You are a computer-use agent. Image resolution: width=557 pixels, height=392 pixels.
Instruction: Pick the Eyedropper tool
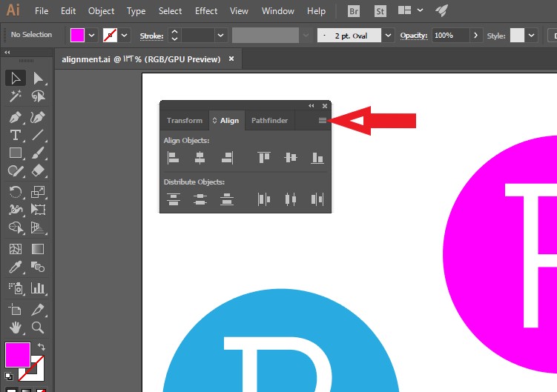16,267
